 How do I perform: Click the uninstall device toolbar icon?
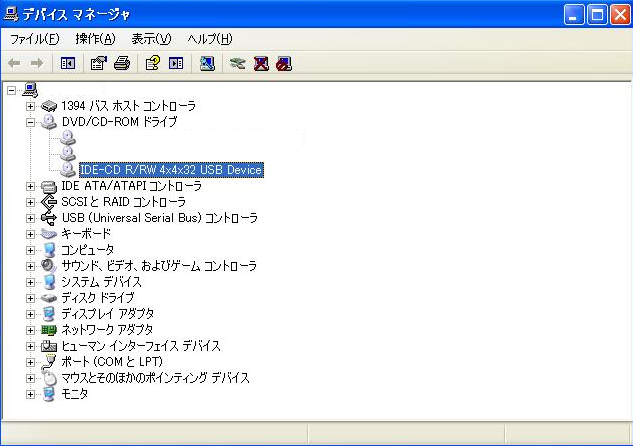pyautogui.click(x=284, y=63)
